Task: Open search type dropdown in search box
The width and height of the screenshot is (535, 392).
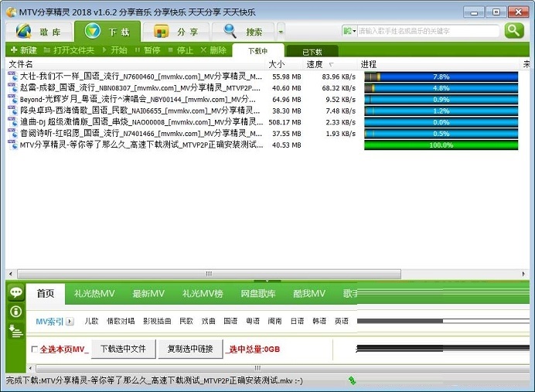Action: coord(349,31)
